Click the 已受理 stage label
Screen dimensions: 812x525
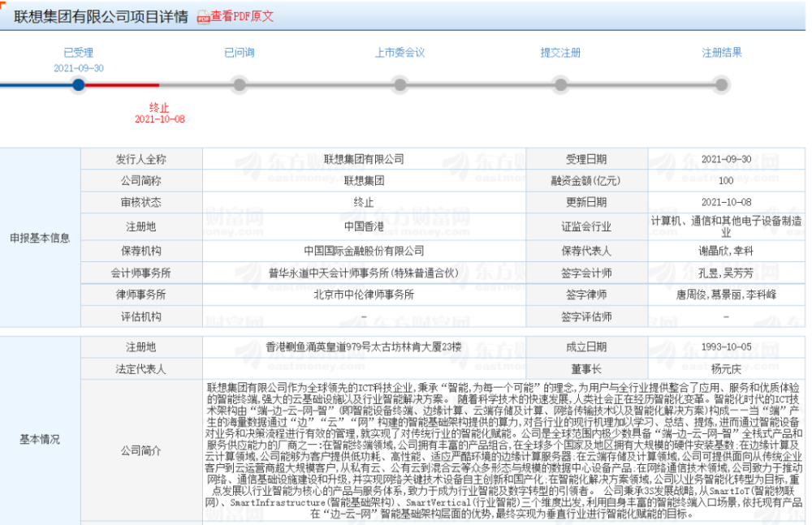[x=78, y=52]
